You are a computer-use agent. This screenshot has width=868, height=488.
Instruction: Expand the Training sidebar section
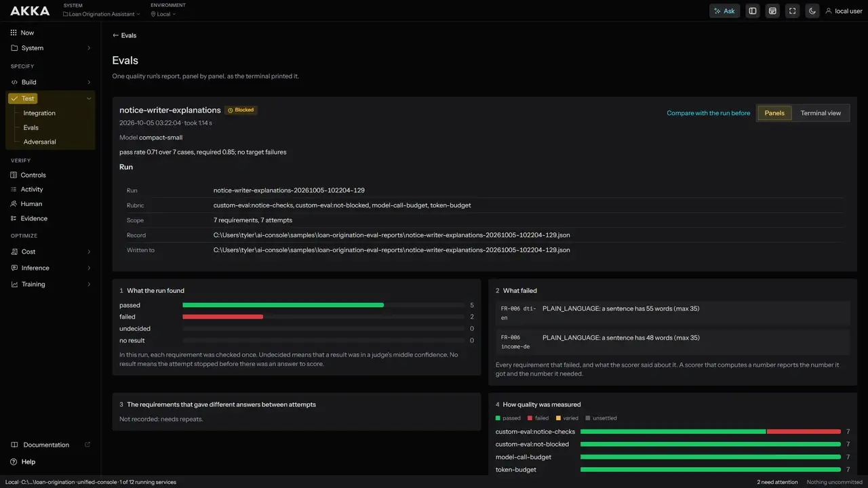[x=50, y=284]
